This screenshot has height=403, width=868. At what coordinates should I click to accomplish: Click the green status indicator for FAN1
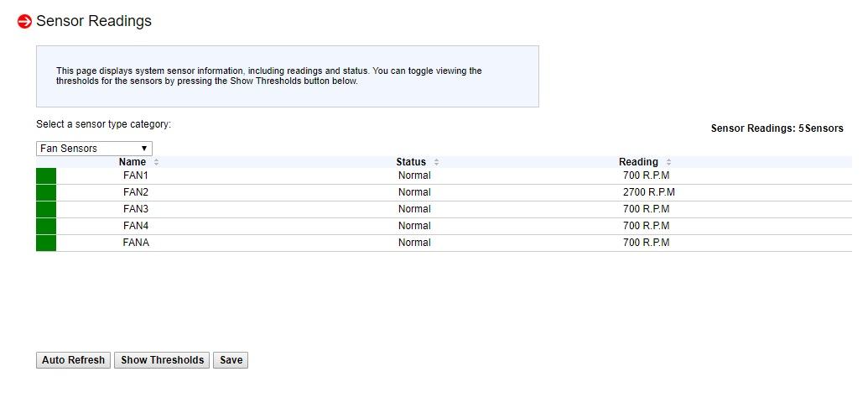pyautogui.click(x=46, y=175)
